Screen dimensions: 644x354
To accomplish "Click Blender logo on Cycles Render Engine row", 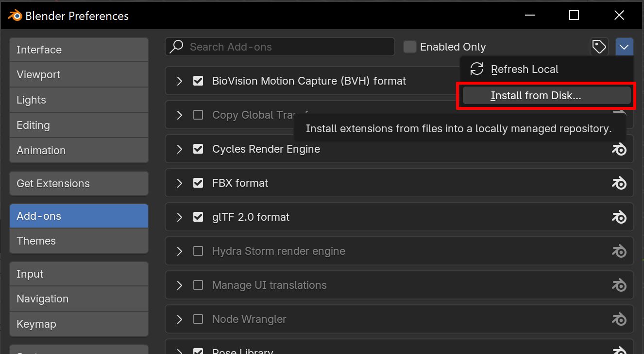I will [619, 149].
